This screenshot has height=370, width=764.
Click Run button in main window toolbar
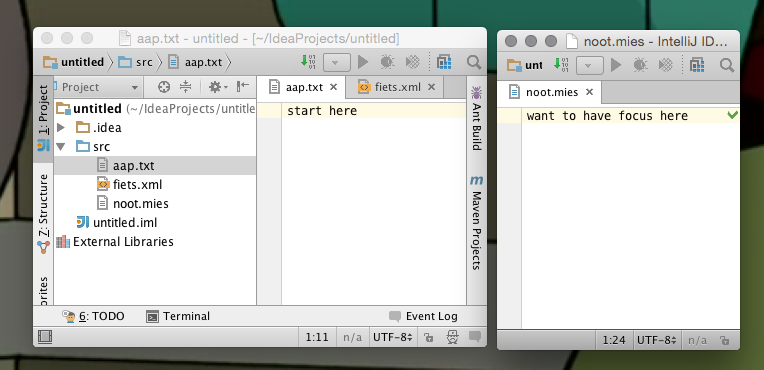[x=363, y=62]
